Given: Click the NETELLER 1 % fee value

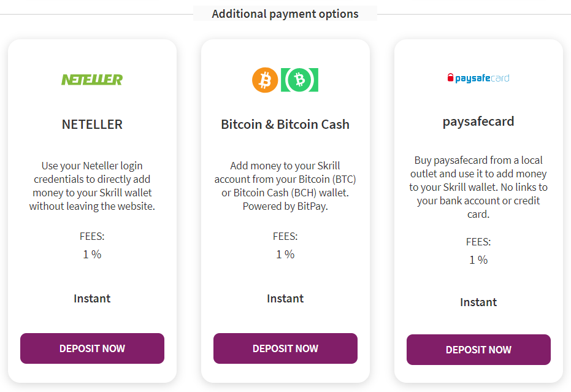Looking at the screenshot, I should [x=92, y=255].
